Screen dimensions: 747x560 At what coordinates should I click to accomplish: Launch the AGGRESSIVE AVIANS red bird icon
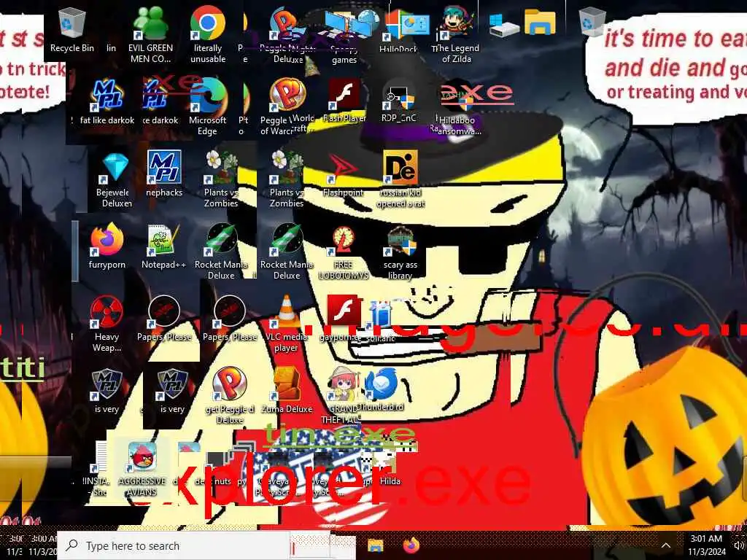click(x=142, y=469)
